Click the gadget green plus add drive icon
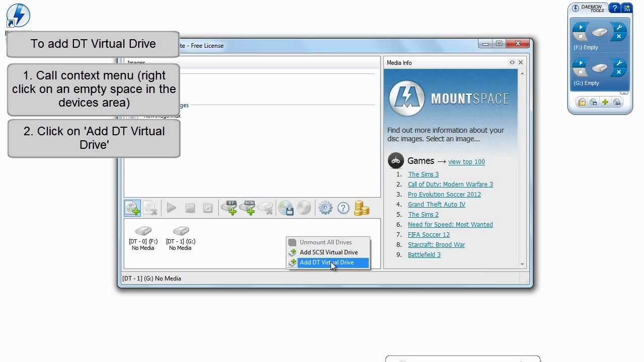644x362 pixels. click(x=605, y=102)
